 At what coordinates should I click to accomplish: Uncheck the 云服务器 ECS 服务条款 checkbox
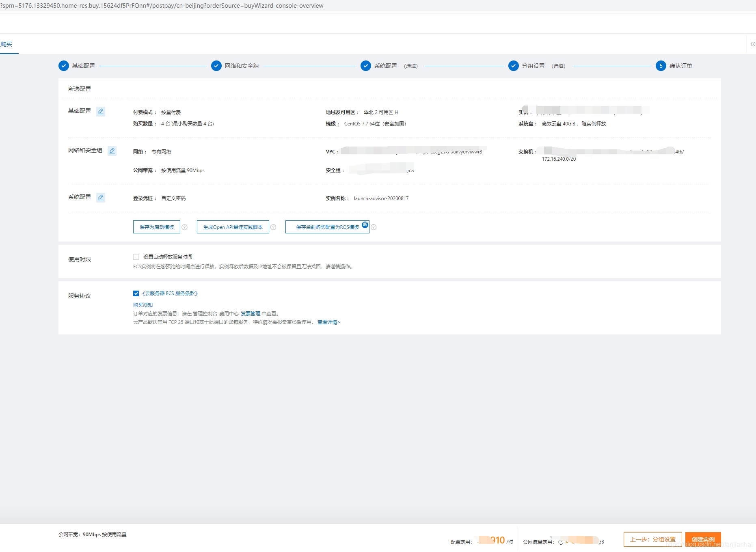click(x=136, y=293)
